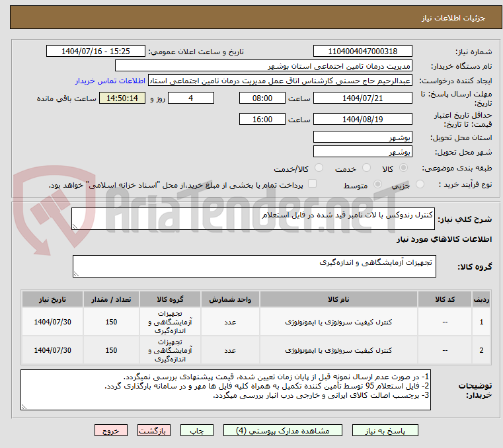Click the گروه کالا text area

(254, 266)
